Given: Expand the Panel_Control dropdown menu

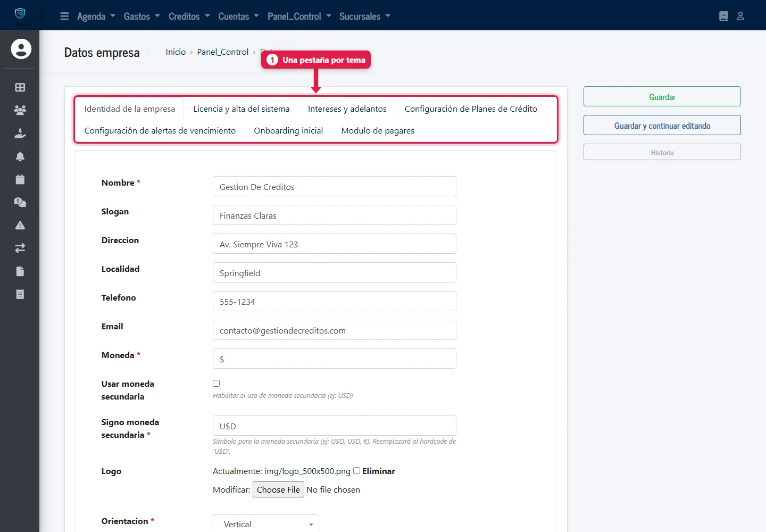Looking at the screenshot, I should pyautogui.click(x=299, y=16).
